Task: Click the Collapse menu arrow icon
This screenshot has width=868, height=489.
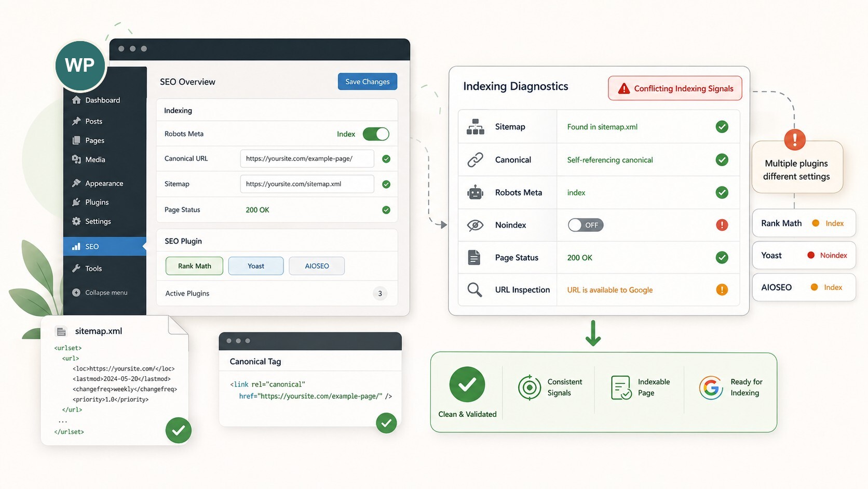Action: click(76, 293)
